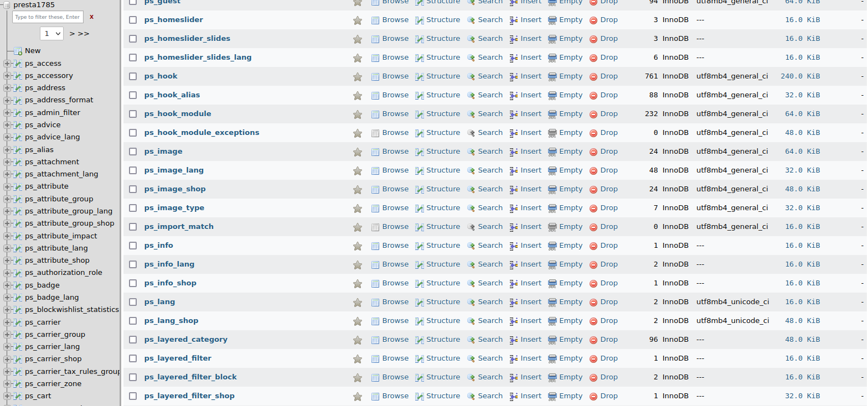
Task: Expand ps_attachment tree node
Action: (x=7, y=162)
